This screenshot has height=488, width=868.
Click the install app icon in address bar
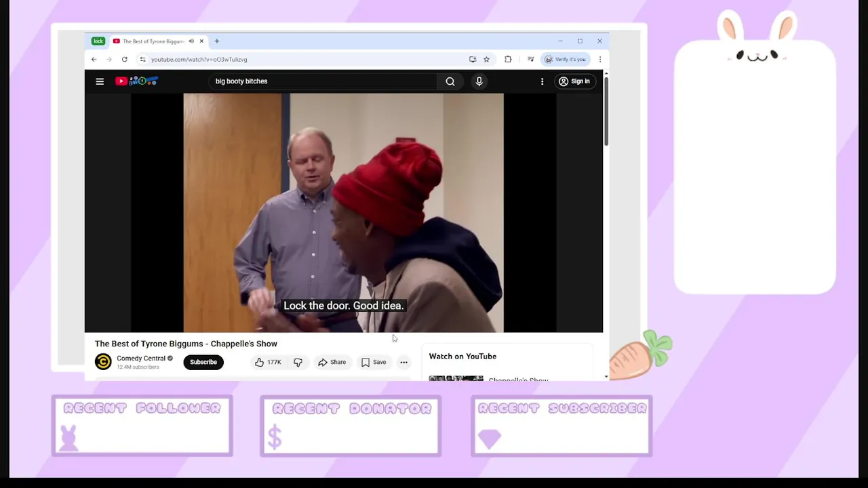point(473,60)
